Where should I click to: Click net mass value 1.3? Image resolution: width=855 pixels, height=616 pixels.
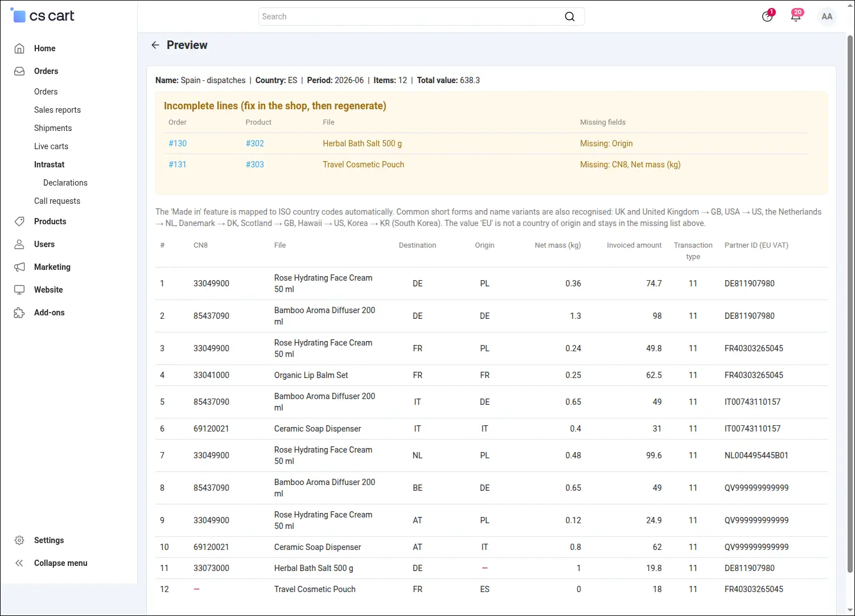[575, 316]
